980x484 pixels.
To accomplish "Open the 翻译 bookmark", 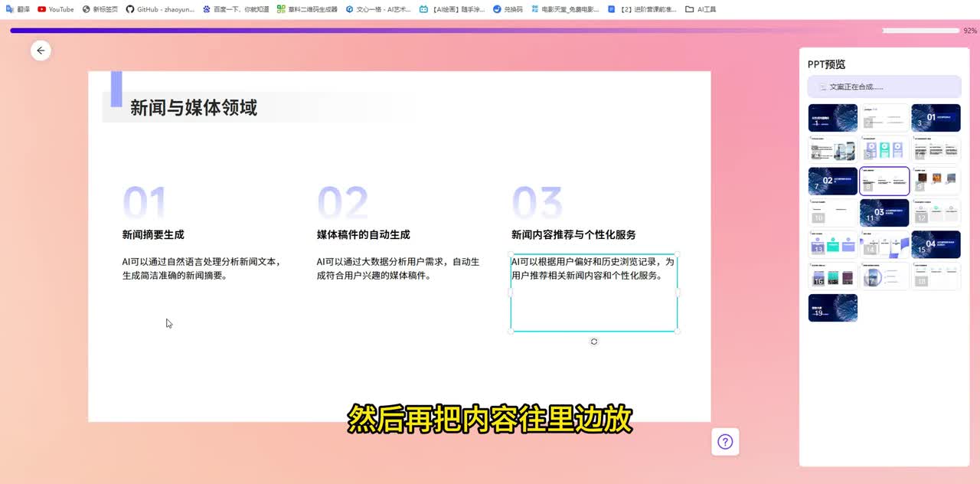I will click(x=18, y=9).
